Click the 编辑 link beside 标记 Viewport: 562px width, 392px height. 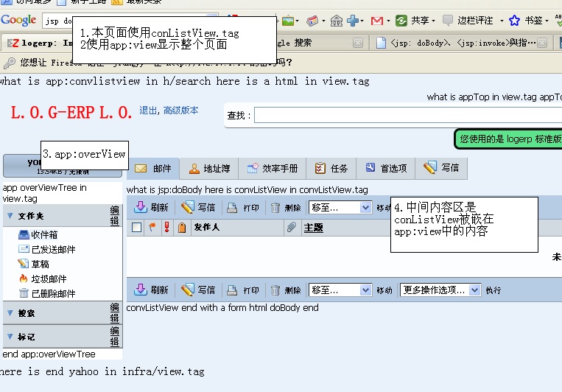pos(115,336)
